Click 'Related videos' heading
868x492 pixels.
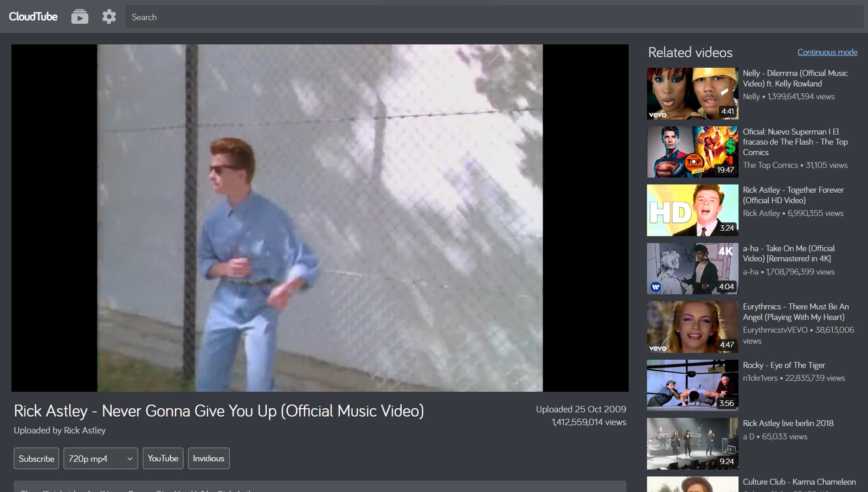click(x=690, y=52)
